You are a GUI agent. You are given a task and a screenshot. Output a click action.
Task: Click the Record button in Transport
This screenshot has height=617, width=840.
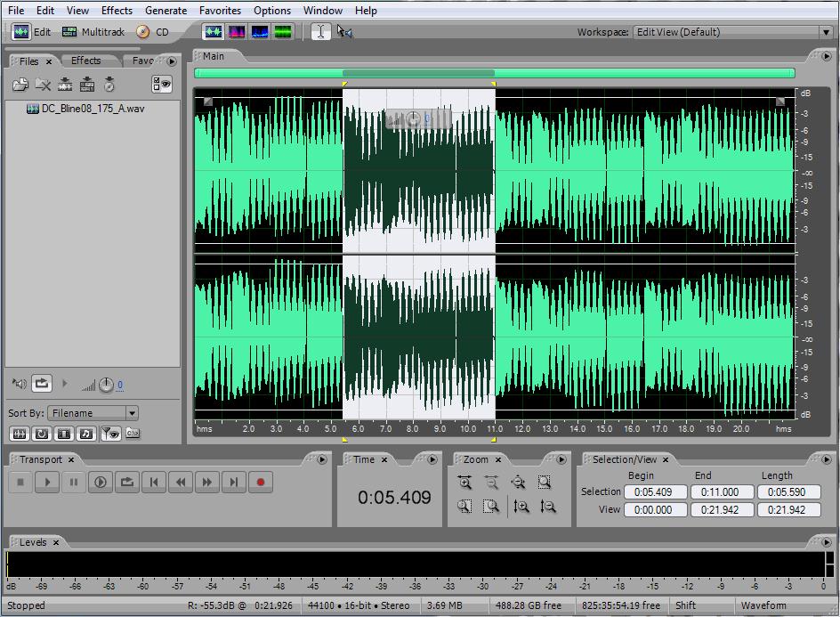coord(261,483)
